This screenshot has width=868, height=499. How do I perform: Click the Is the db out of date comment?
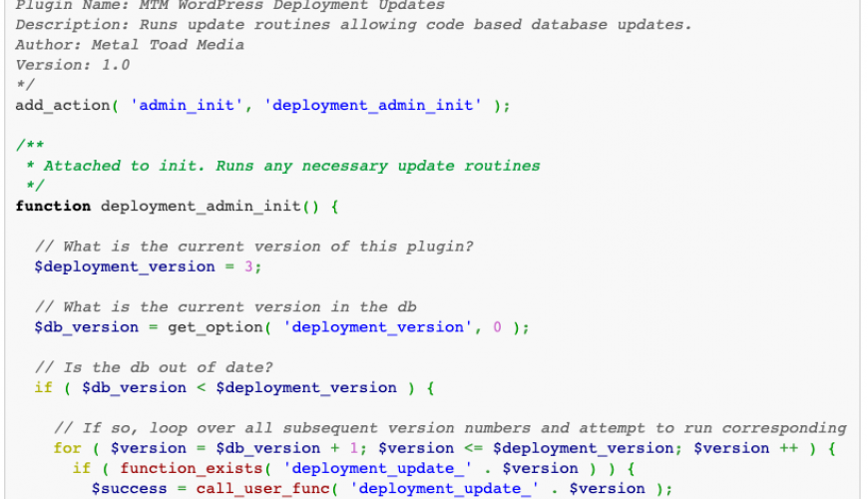[x=154, y=367]
